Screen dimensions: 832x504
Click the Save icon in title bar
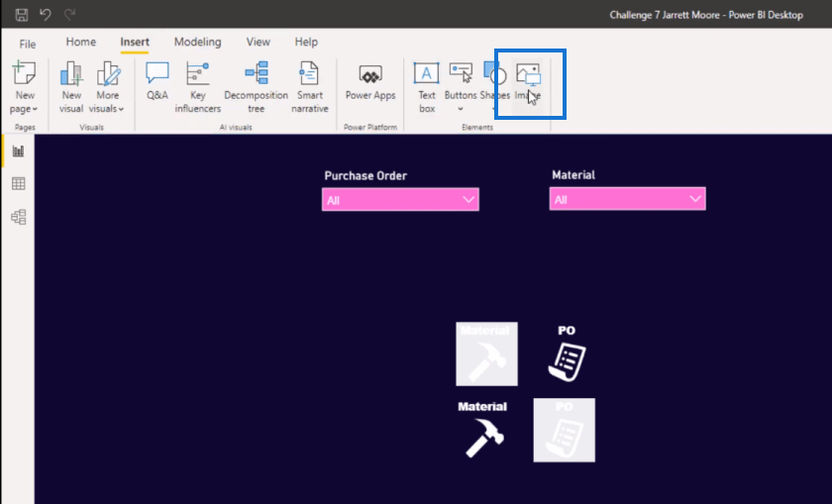click(21, 14)
